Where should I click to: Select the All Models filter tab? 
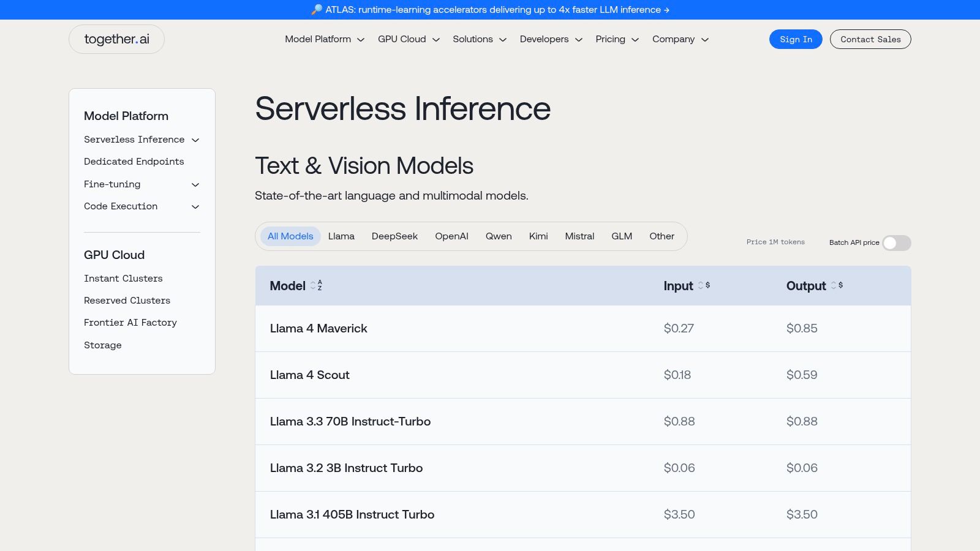[290, 236]
